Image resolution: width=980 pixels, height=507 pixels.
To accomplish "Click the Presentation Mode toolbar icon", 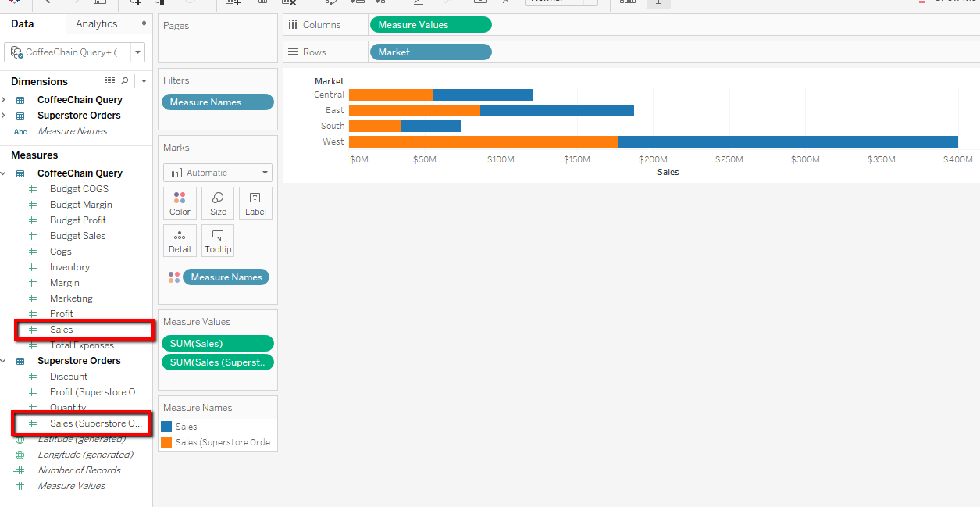I will 658,4.
